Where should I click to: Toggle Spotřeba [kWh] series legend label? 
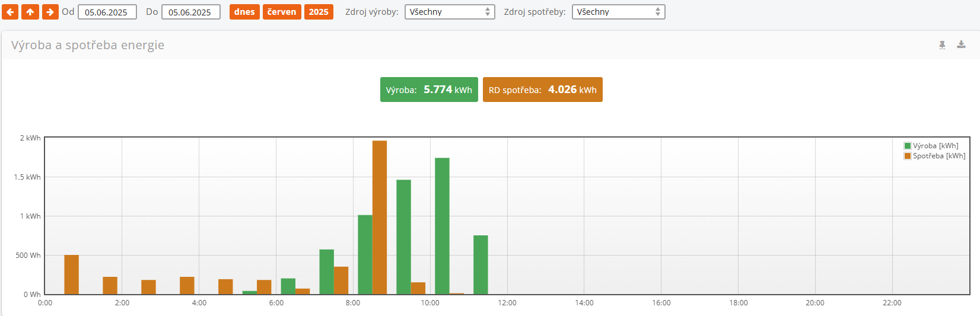pos(939,156)
